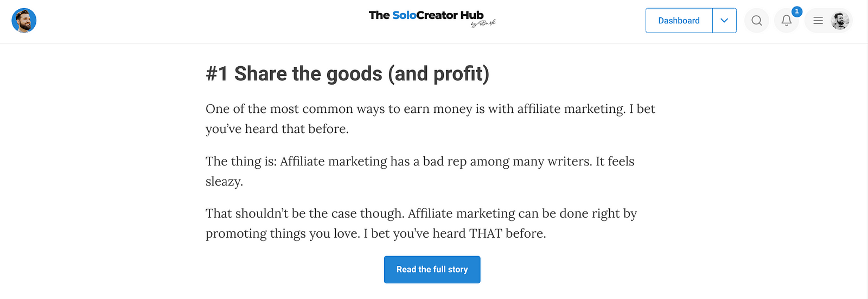This screenshot has width=868, height=299.
Task: Click the '#1 Share the goods' heading
Action: pyautogui.click(x=347, y=73)
